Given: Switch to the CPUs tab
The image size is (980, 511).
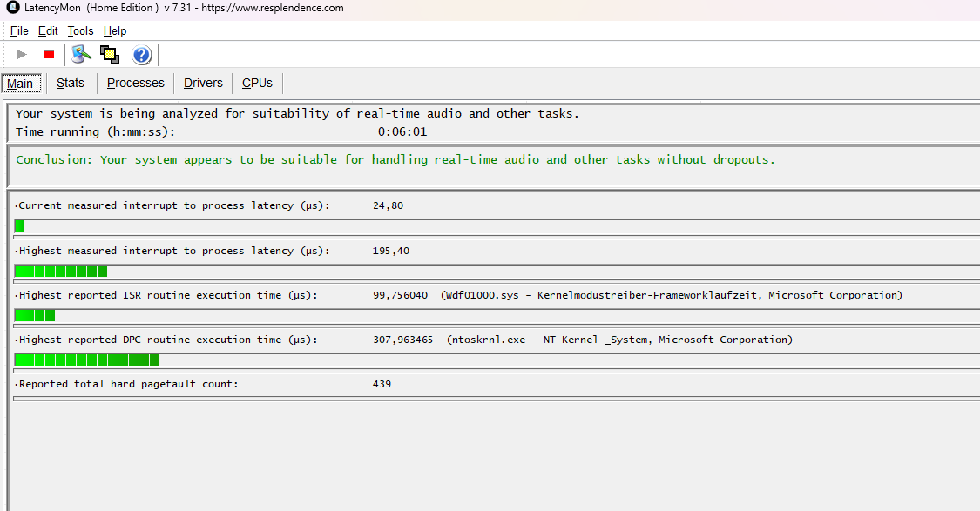Looking at the screenshot, I should point(258,83).
